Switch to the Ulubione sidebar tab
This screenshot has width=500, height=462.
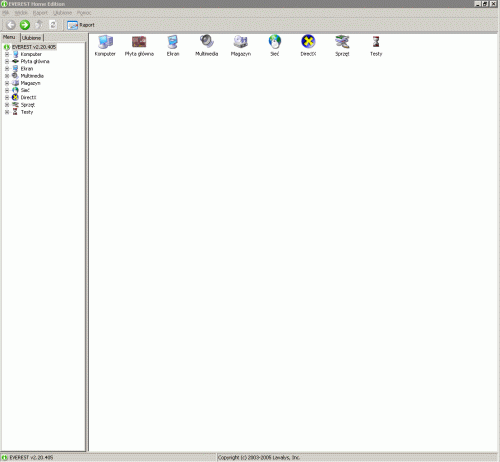click(32, 38)
